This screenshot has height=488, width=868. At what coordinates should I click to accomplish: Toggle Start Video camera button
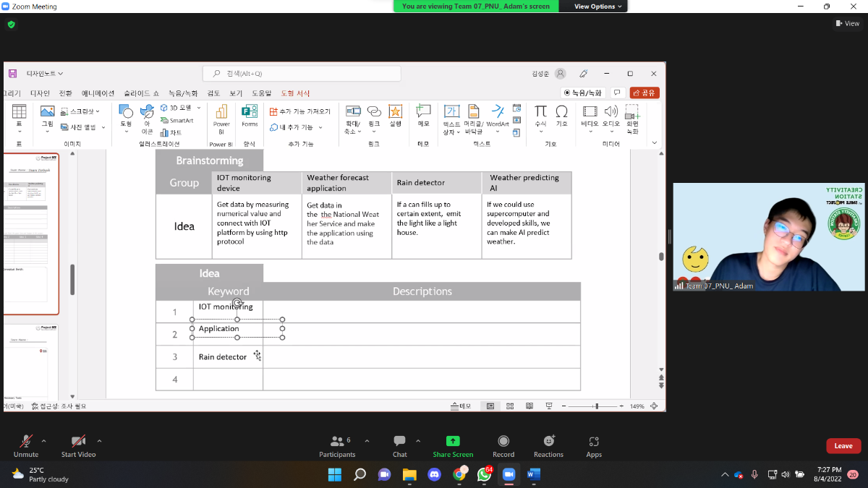click(x=78, y=442)
